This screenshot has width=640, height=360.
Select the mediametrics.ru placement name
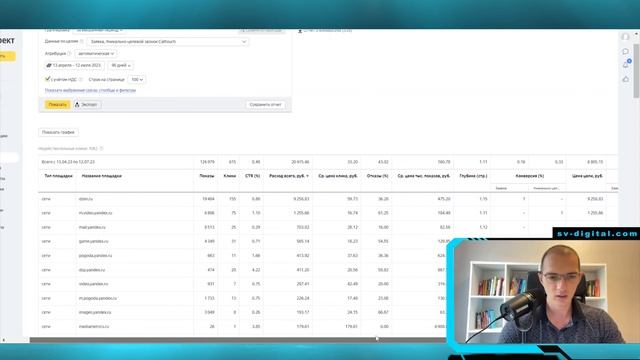pyautogui.click(x=94, y=327)
